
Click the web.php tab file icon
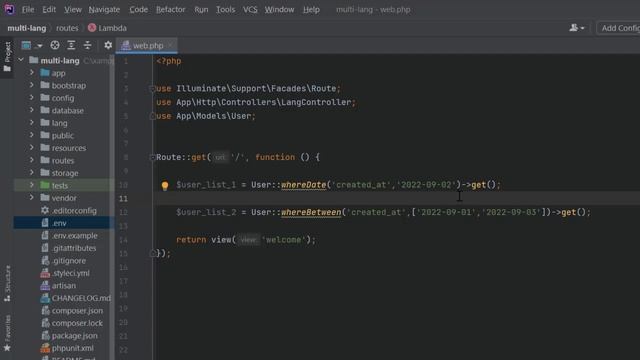tap(126, 45)
